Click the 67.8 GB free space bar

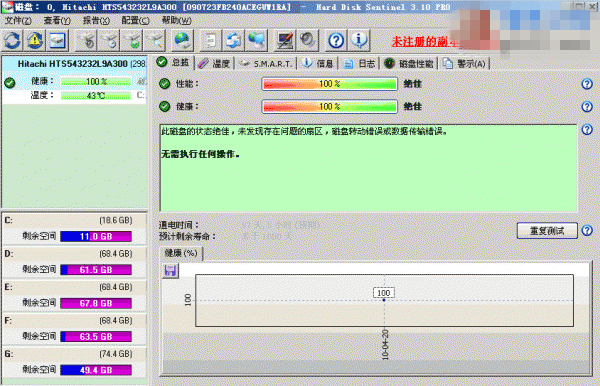pos(96,303)
